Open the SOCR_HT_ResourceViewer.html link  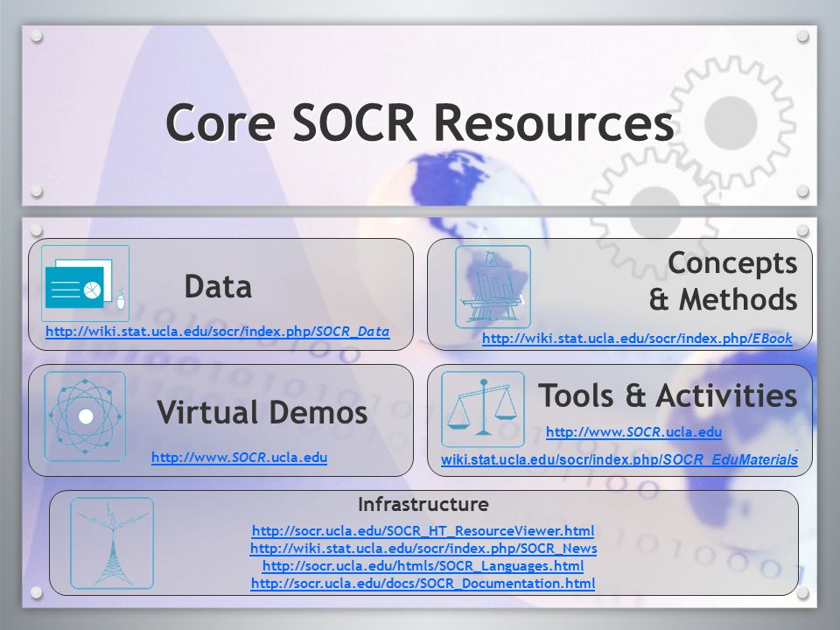(x=423, y=531)
